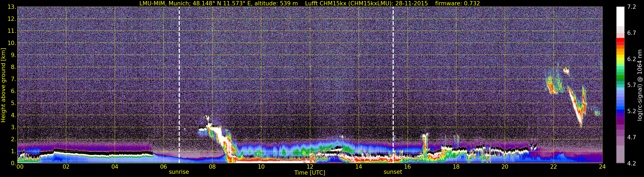This screenshot has height=177, width=644.
Task: Click the time tick label '12'
Action: 309,167
